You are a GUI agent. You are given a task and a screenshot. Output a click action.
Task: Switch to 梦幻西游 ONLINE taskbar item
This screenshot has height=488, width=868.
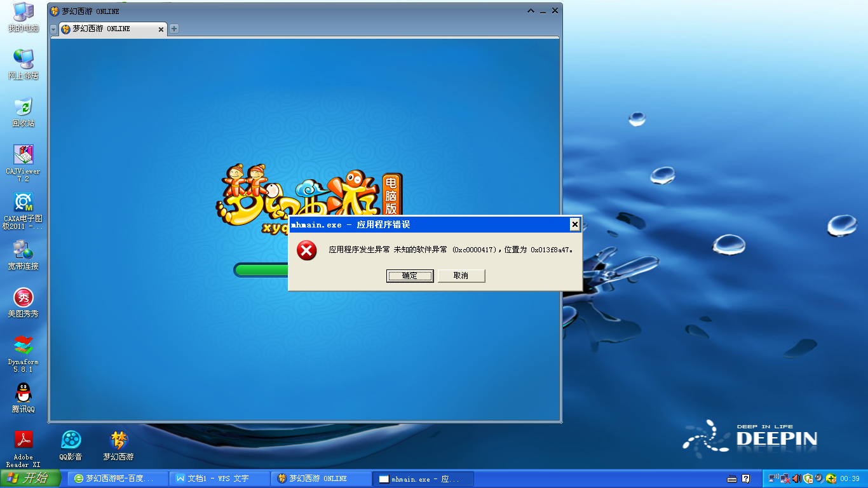click(x=322, y=478)
